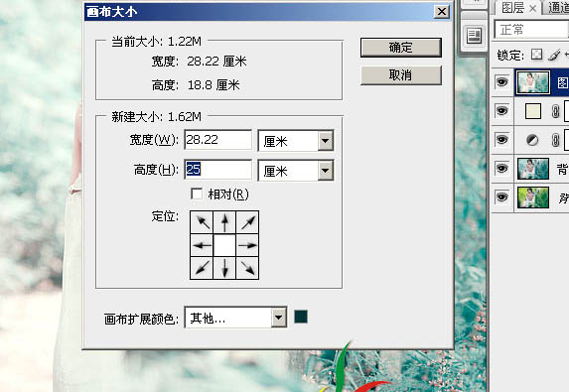Click the lock image pixels brush icon
The image size is (569, 392).
pyautogui.click(x=554, y=55)
